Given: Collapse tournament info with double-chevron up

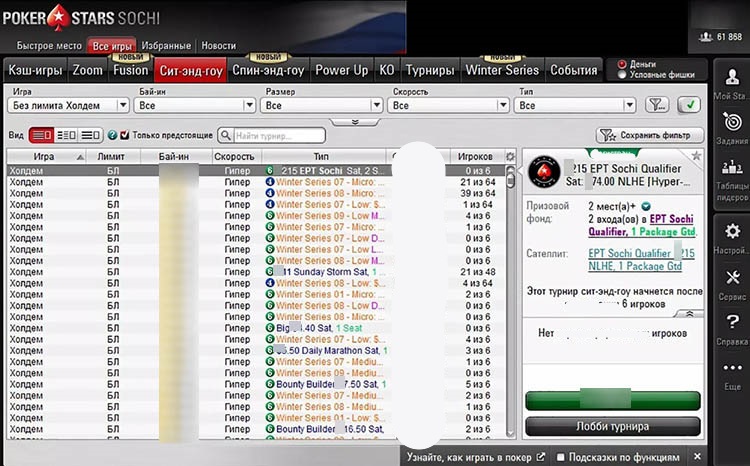Looking at the screenshot, I should [689, 313].
